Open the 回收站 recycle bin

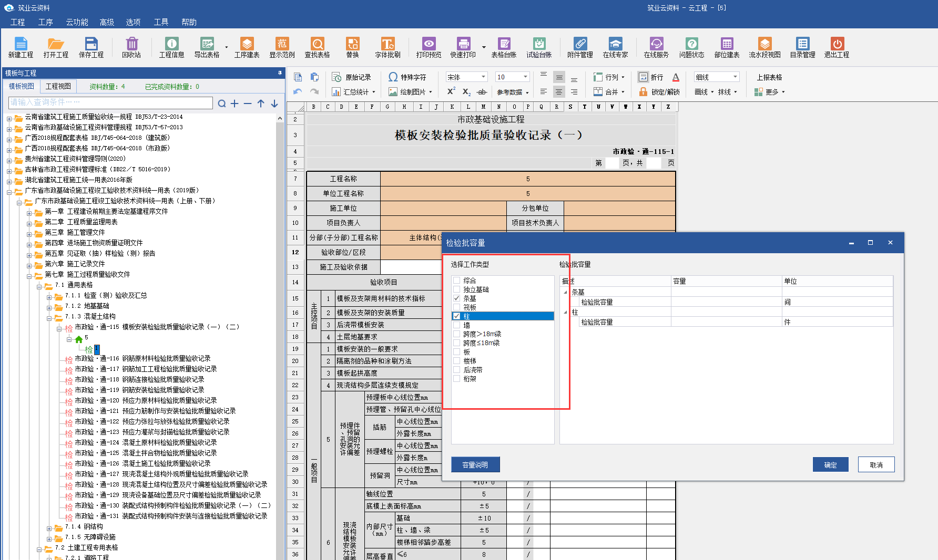131,47
